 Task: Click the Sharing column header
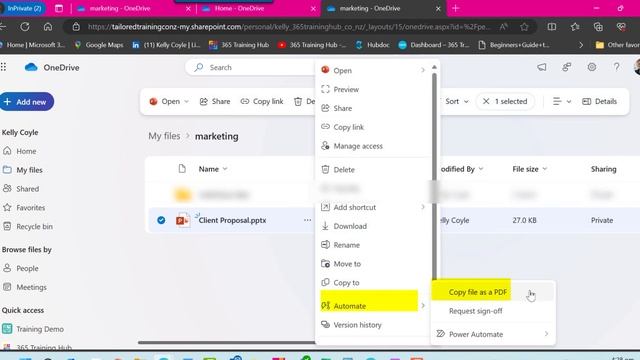tap(603, 169)
